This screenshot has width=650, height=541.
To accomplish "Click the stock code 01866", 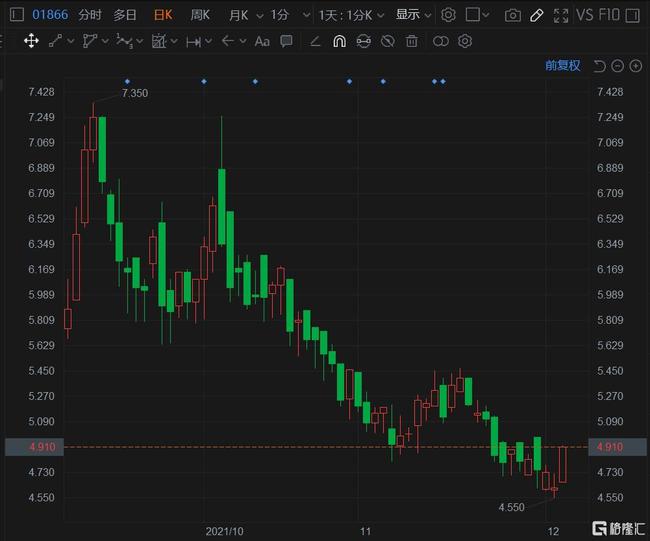I will click(x=50, y=15).
